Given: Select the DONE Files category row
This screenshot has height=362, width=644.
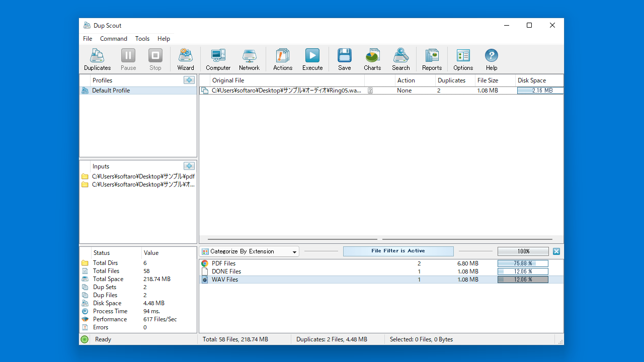Looking at the screenshot, I should (x=381, y=271).
